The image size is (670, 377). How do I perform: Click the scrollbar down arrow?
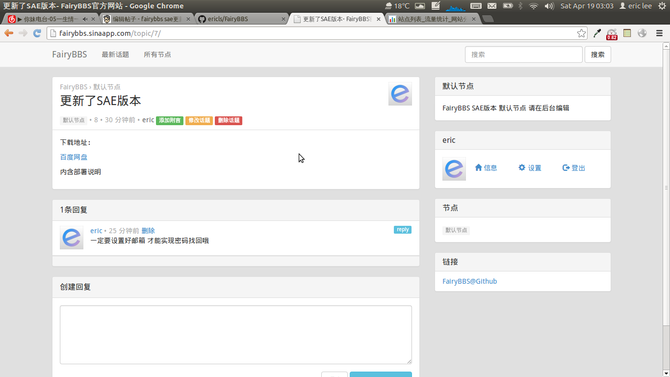[x=666, y=373]
